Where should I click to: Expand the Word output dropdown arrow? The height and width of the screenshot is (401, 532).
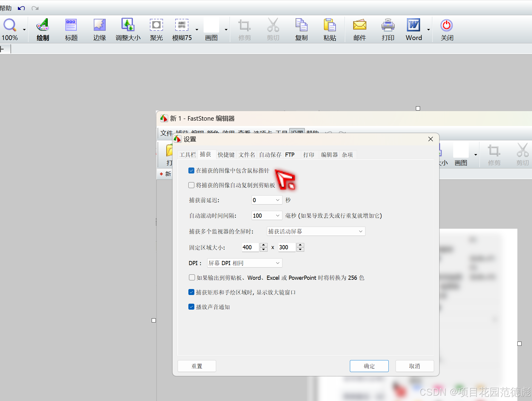coord(428,30)
